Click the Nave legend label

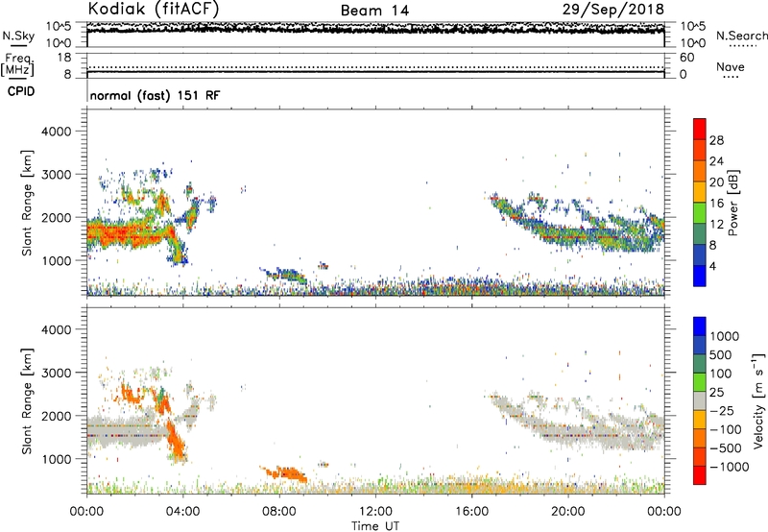(x=731, y=66)
